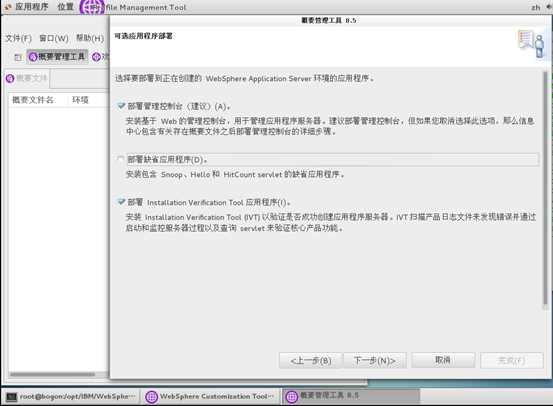Enable the 部署缺省应用程序(D) checkbox
Viewport: 553px width, 406px height.
coord(121,159)
